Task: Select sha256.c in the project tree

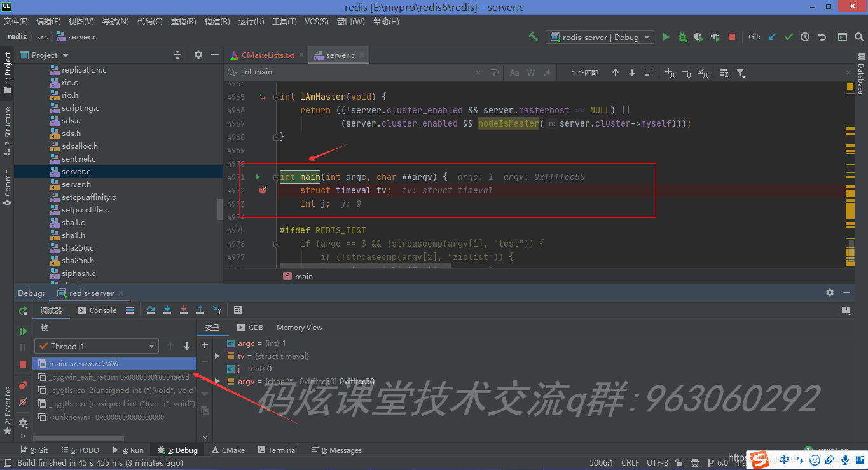Action: [x=78, y=248]
